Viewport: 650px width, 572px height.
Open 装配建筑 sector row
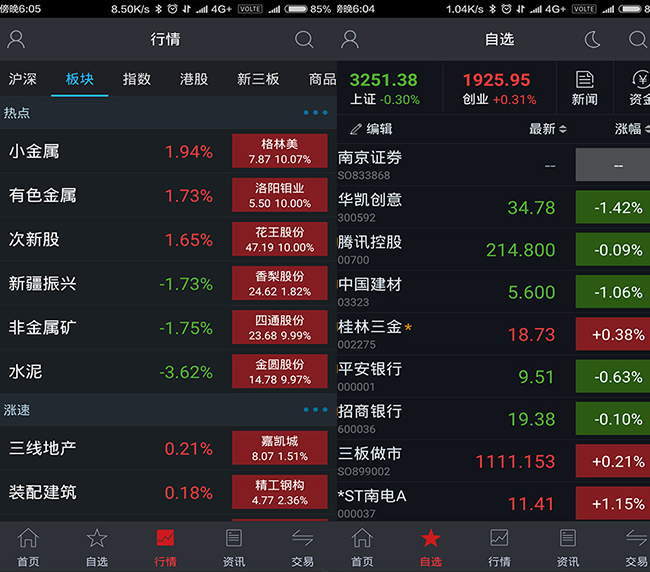(168, 492)
